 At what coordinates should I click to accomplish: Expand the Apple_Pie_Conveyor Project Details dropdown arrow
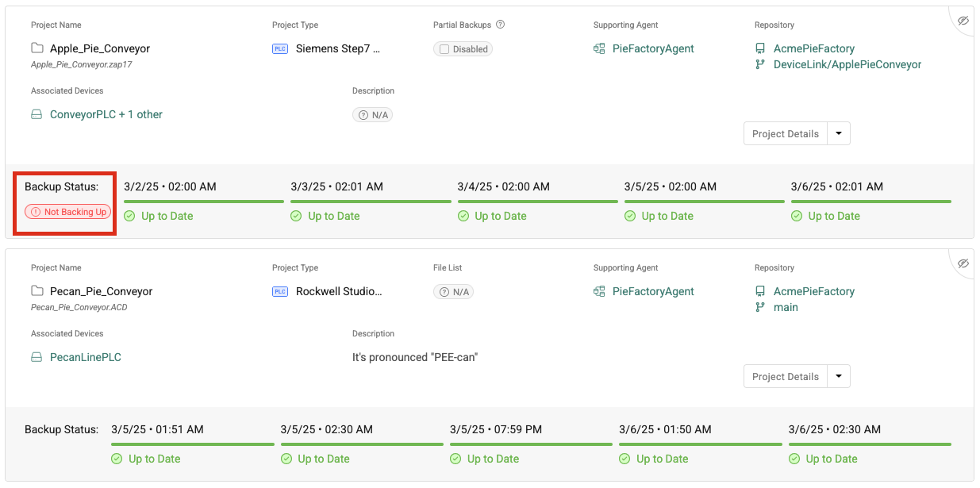point(839,133)
